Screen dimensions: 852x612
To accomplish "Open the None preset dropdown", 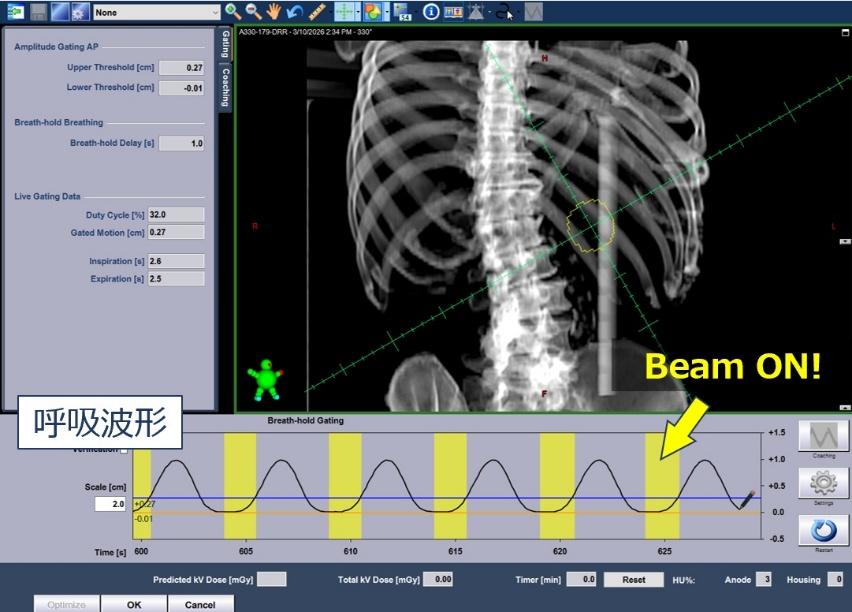I will 156,12.
